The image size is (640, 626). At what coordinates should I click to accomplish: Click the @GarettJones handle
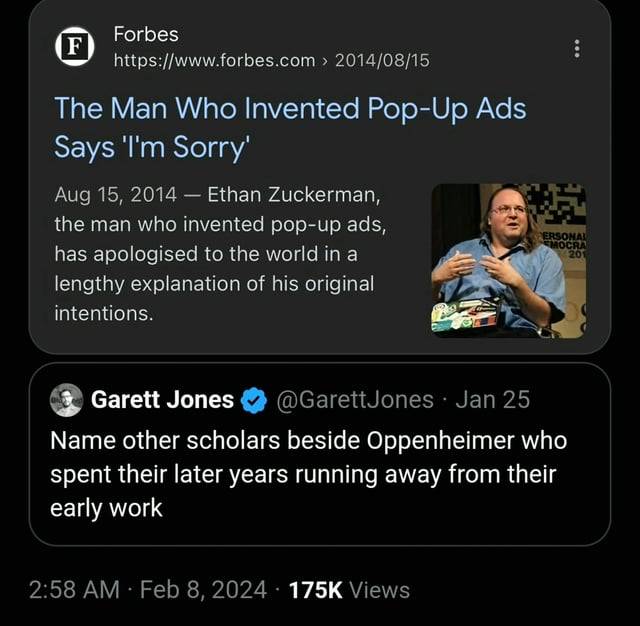355,401
